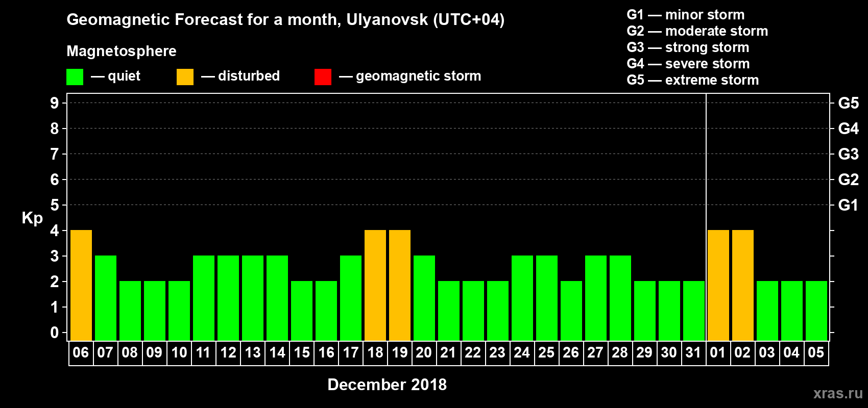Click the G4 — severe storm legend line

pyautogui.click(x=688, y=64)
